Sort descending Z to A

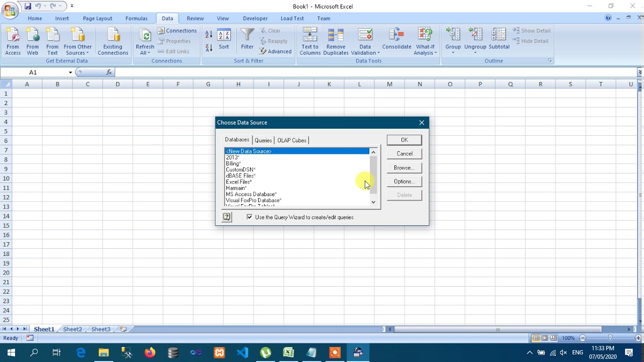pyautogui.click(x=209, y=48)
